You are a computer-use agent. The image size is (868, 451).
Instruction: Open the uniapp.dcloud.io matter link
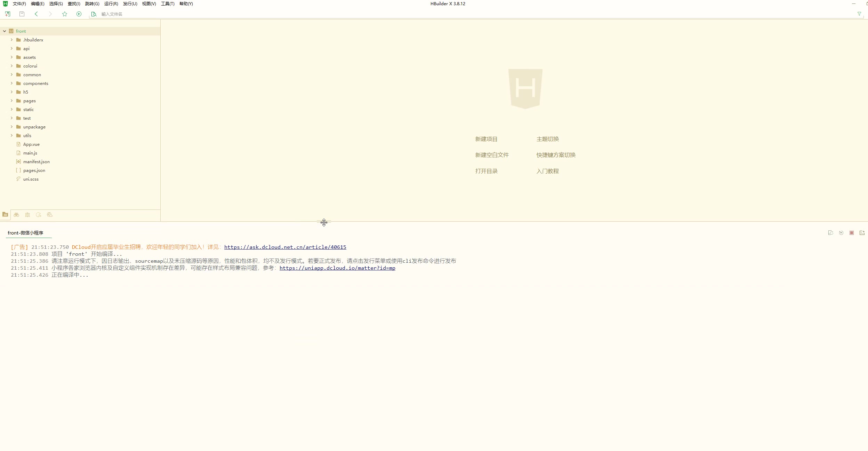(337, 268)
